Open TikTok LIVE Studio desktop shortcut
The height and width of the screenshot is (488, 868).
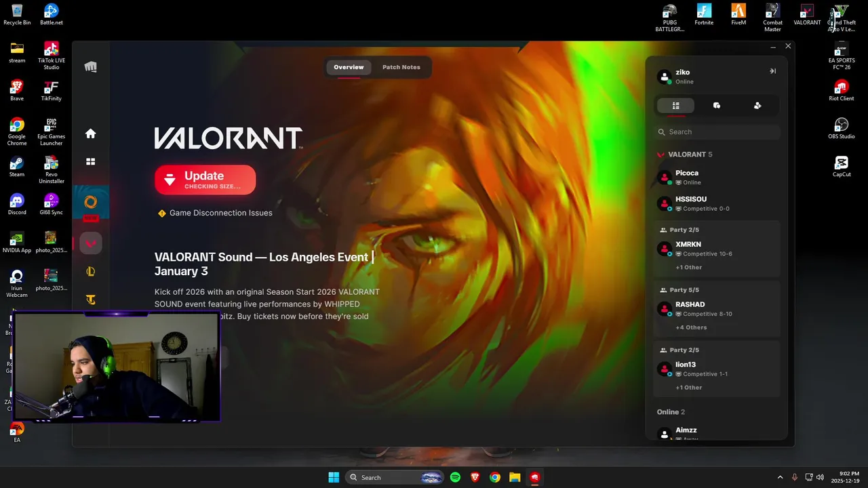[51, 56]
